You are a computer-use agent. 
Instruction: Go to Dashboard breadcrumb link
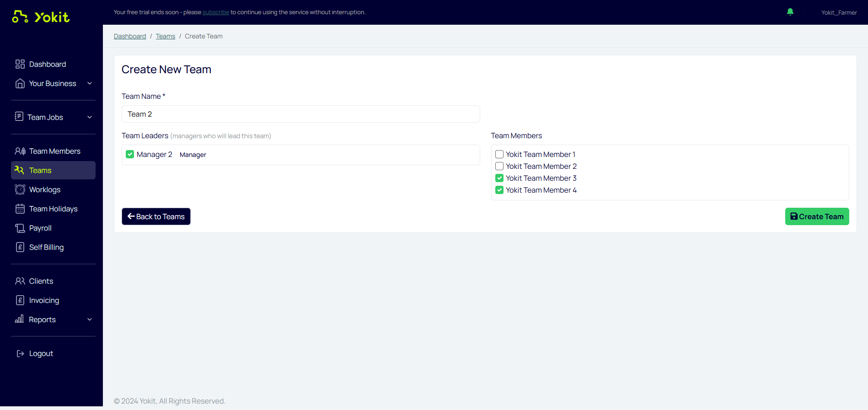click(x=130, y=36)
